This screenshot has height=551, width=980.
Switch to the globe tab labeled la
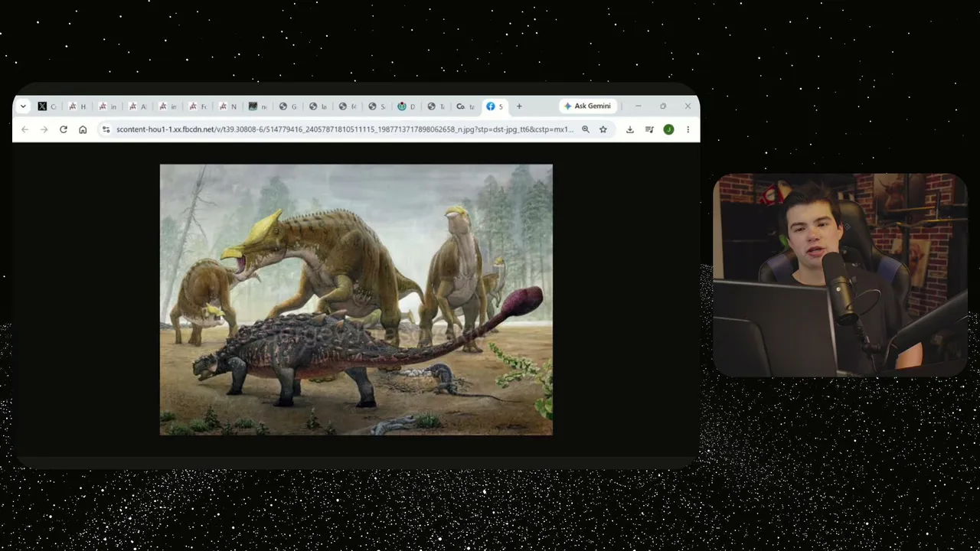click(x=317, y=106)
